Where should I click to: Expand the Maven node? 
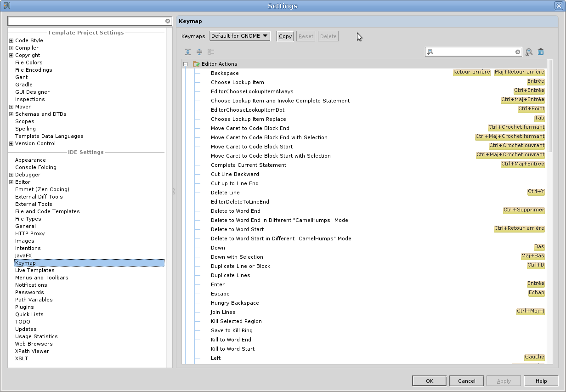click(11, 107)
